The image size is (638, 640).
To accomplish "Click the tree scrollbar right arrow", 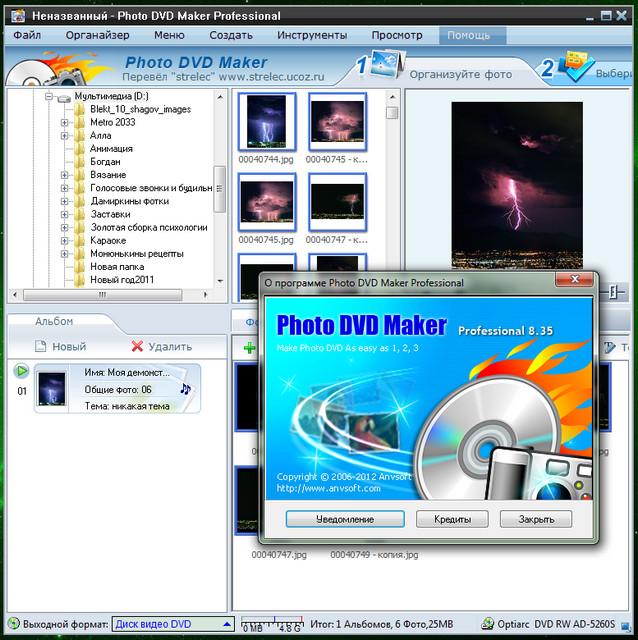I will pyautogui.click(x=205, y=295).
